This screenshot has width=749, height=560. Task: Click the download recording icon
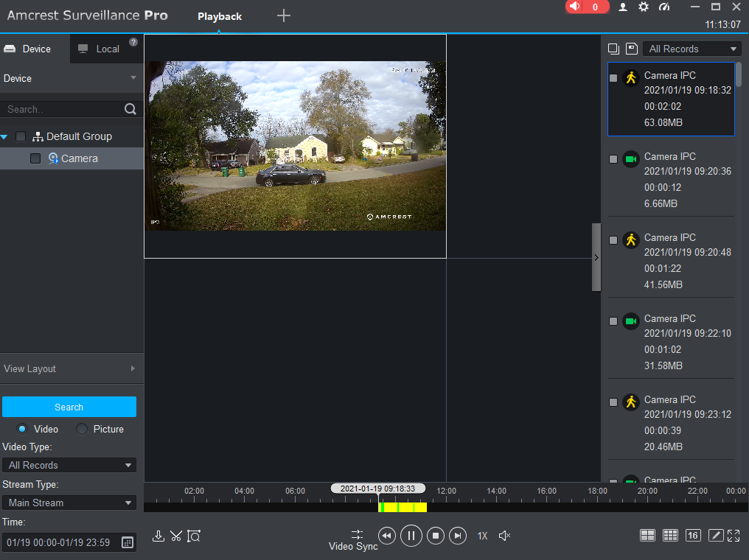tap(158, 536)
